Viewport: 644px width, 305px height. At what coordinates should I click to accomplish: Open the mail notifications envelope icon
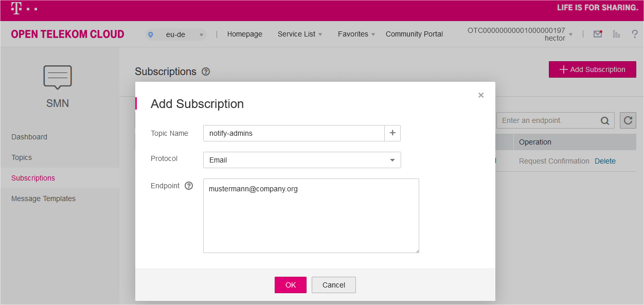(597, 33)
